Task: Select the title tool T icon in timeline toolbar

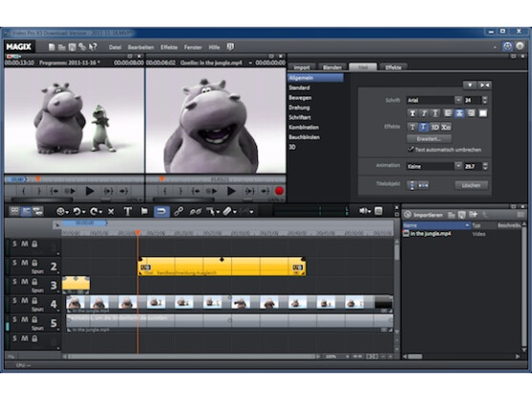Action: click(128, 212)
